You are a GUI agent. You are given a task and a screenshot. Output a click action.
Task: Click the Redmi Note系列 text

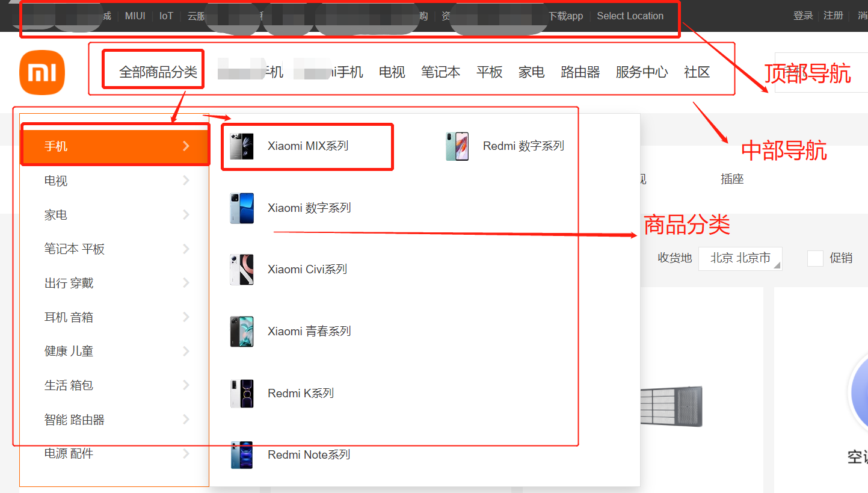coord(309,454)
